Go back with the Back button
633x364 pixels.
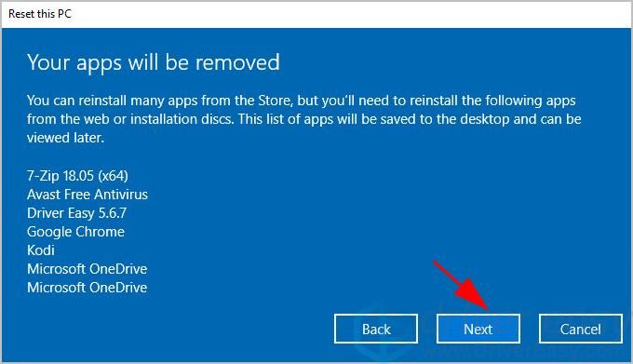click(x=376, y=329)
